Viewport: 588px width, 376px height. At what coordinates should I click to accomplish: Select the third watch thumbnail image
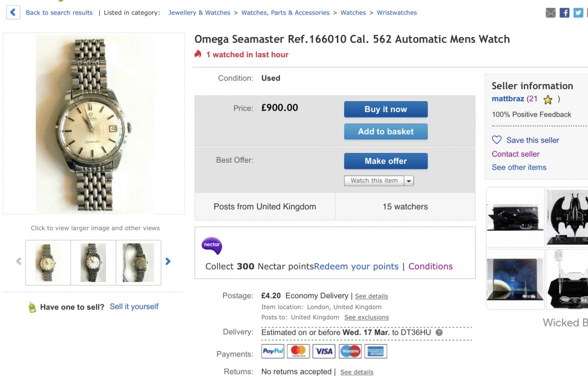coord(138,262)
